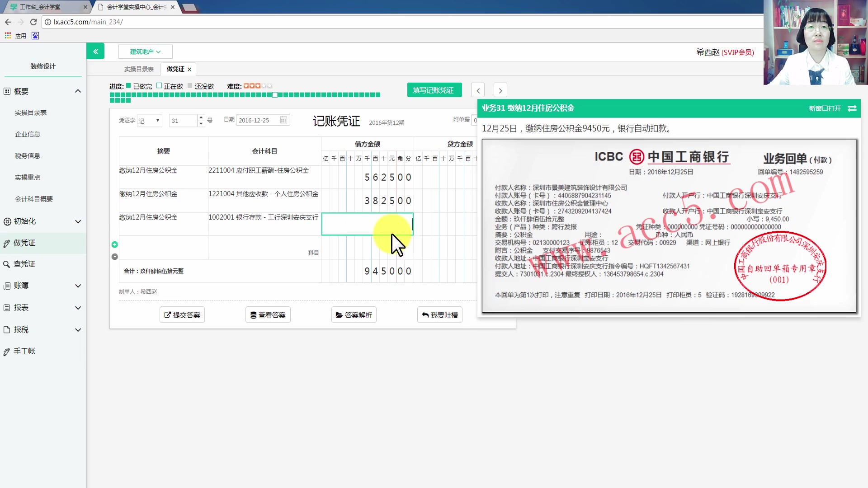
Task: Click the 初始化 gear icon
Action: pos(7,221)
